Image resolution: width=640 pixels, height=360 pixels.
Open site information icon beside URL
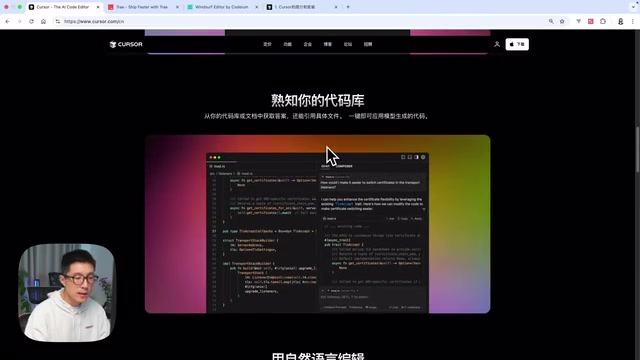coord(58,21)
